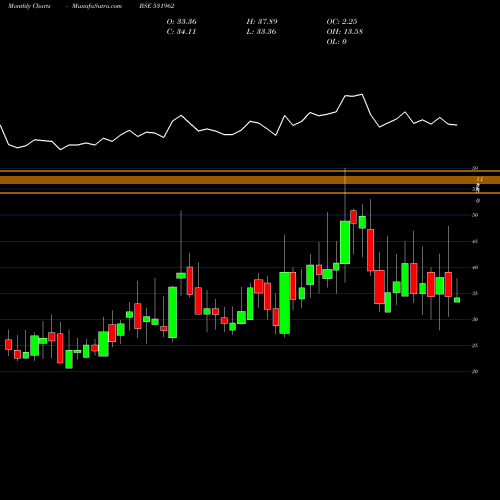Viewport: 500px width, 500px height.
Task: Click the latest small green candle
Action: click(457, 300)
